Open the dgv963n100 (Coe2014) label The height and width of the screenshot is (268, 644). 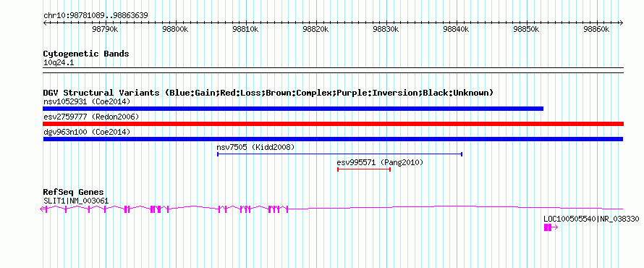87,132
